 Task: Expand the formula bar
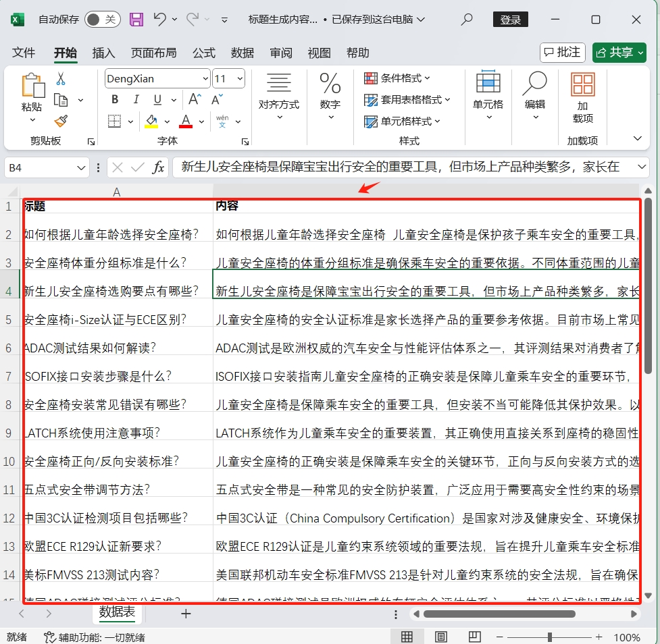[x=642, y=167]
